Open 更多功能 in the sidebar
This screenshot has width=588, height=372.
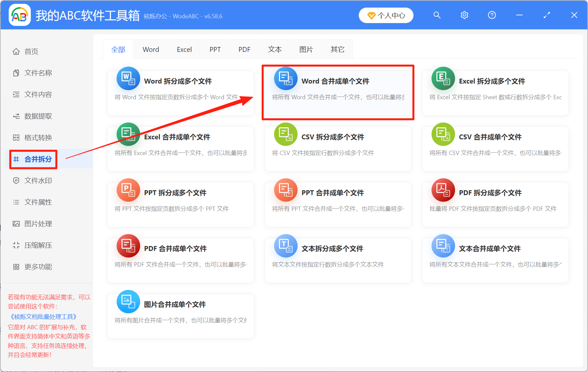coord(38,267)
